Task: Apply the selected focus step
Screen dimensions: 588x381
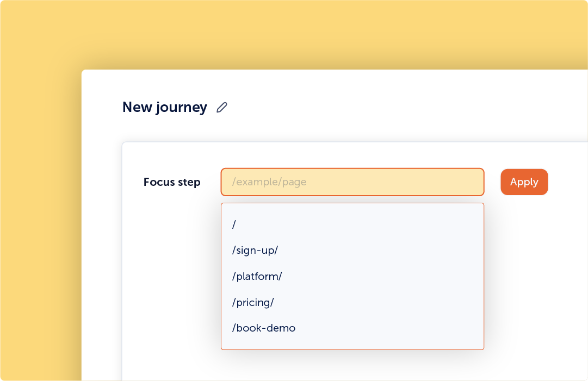Action: click(x=524, y=182)
